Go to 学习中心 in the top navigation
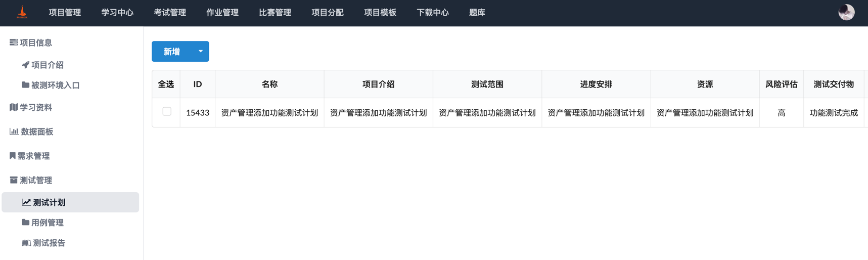 coord(117,13)
